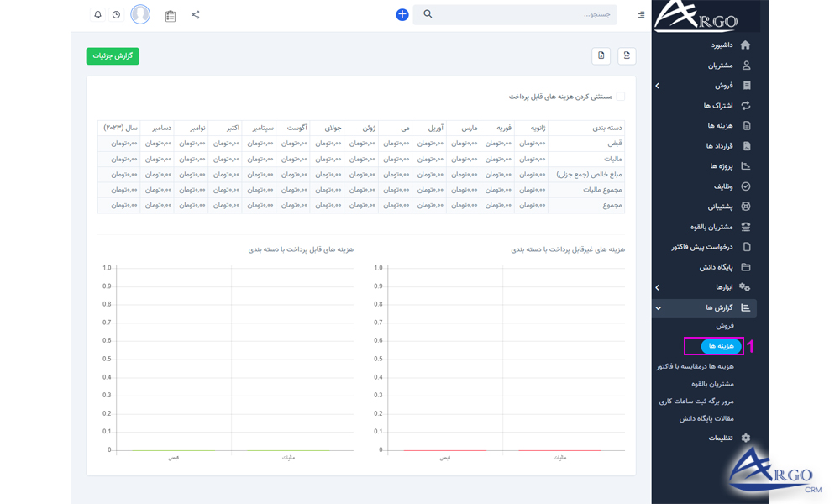Click the user avatar in the top bar
Image resolution: width=840 pixels, height=504 pixels.
pyautogui.click(x=140, y=13)
